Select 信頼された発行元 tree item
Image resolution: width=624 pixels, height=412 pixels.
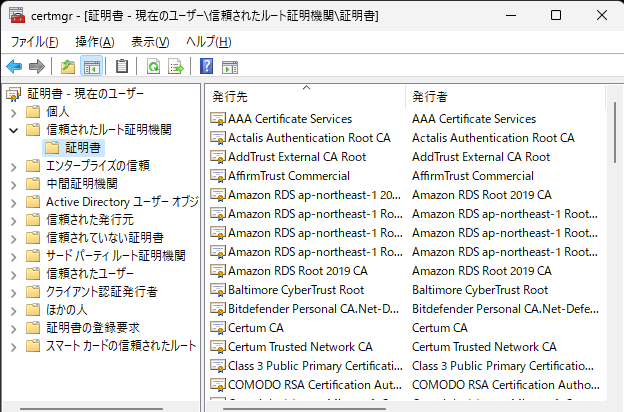click(x=90, y=220)
